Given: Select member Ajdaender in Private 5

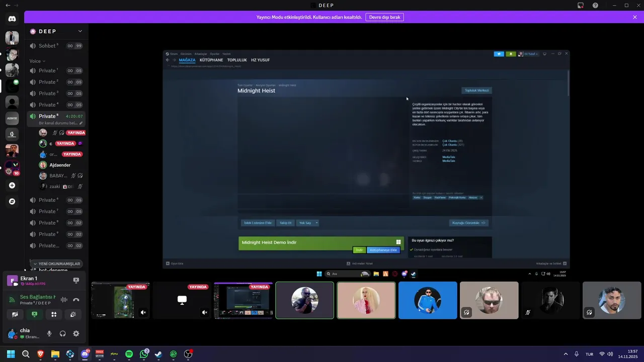Looking at the screenshot, I should (x=60, y=165).
